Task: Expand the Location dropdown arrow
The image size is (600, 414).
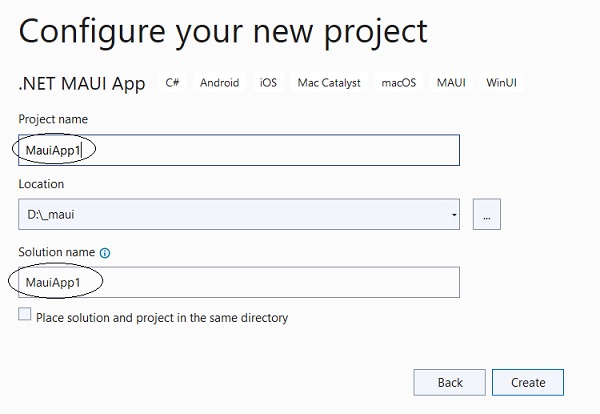Action: [x=454, y=215]
